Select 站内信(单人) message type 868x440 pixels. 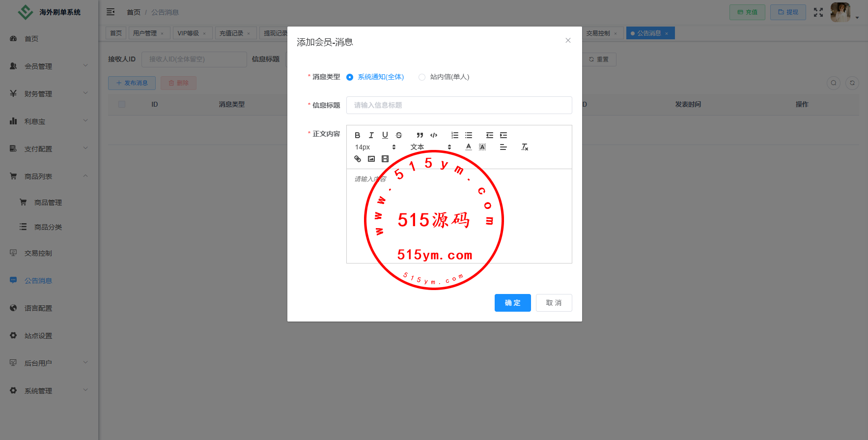pos(422,77)
